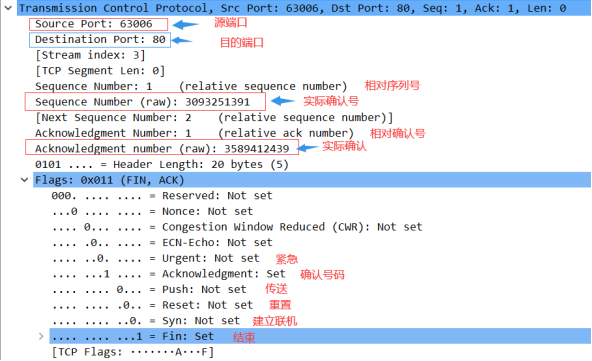The height and width of the screenshot is (361, 592).
Task: Select the Nonce: Not set flag row
Action: coord(153,211)
